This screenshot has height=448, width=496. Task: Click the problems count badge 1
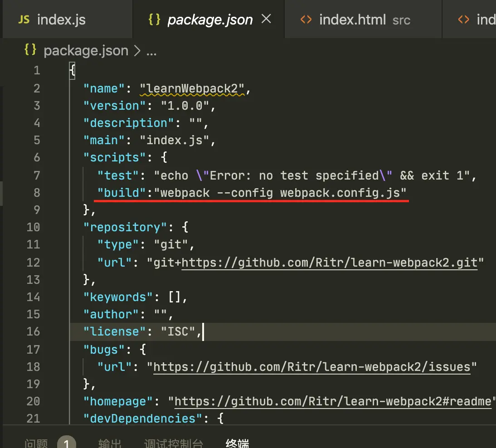(x=67, y=442)
